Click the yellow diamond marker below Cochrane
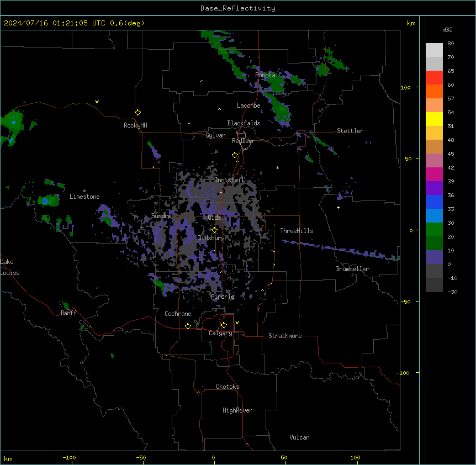The height and width of the screenshot is (465, 476). pos(188,326)
